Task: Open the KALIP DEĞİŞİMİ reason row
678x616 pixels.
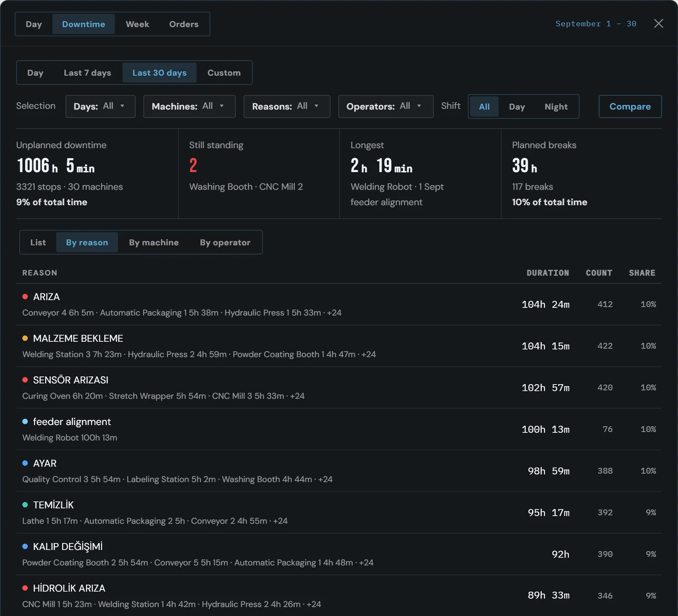Action: pyautogui.click(x=339, y=554)
